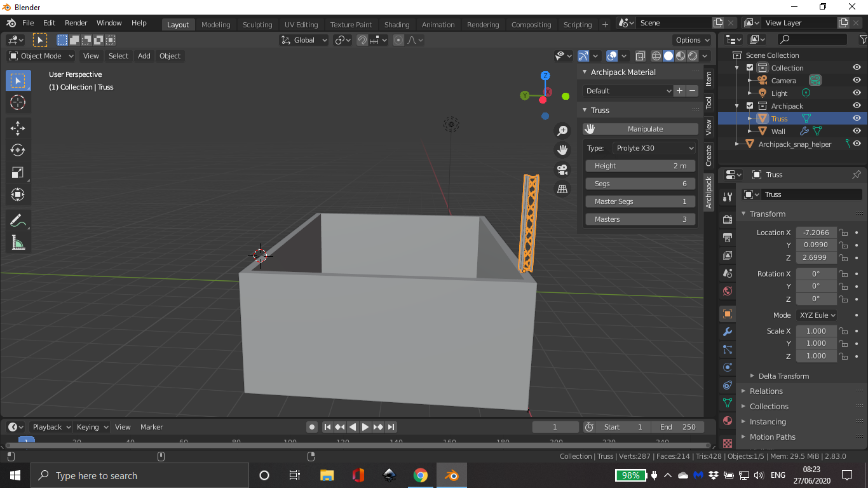Viewport: 868px width, 488px height.
Task: Open the truss Type Prolyte X30 dropdown
Action: pyautogui.click(x=654, y=148)
